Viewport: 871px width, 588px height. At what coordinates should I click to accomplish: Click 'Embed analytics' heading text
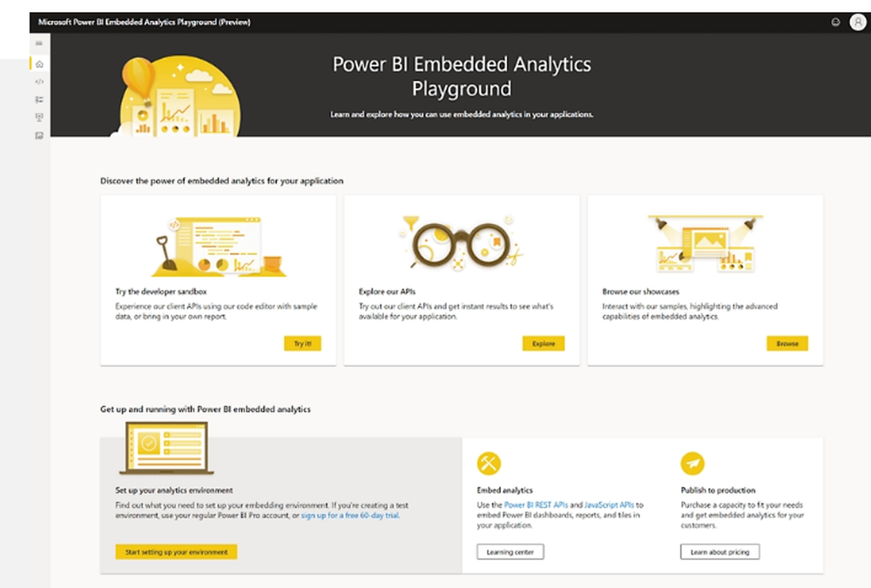504,490
